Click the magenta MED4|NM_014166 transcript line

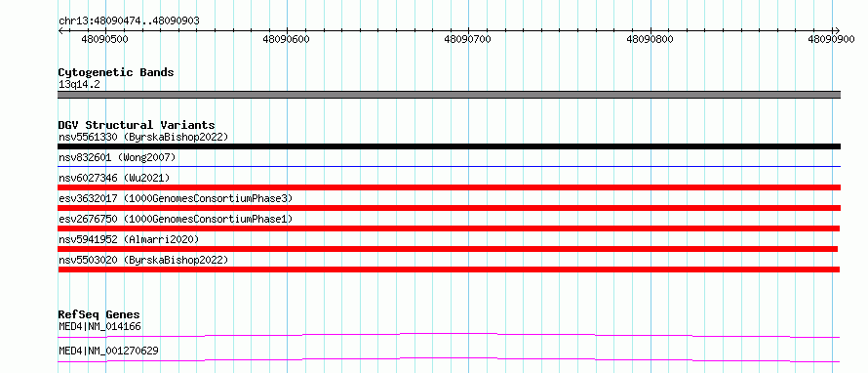(449, 335)
